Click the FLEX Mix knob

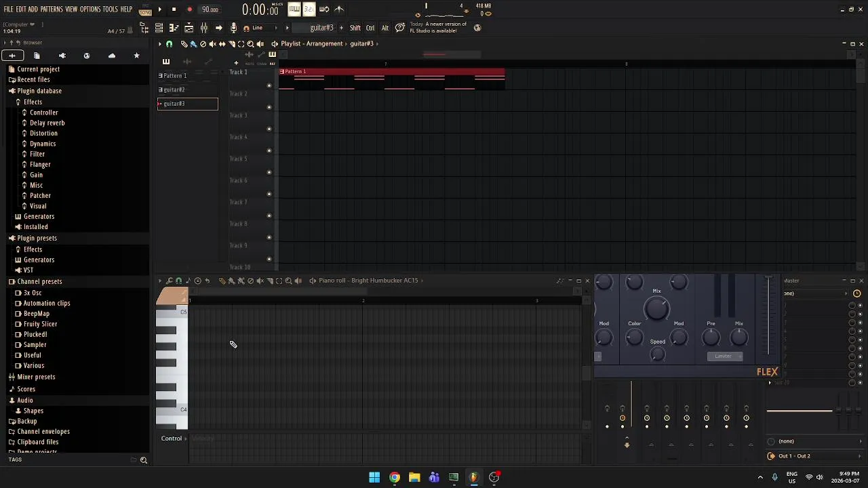pyautogui.click(x=656, y=308)
